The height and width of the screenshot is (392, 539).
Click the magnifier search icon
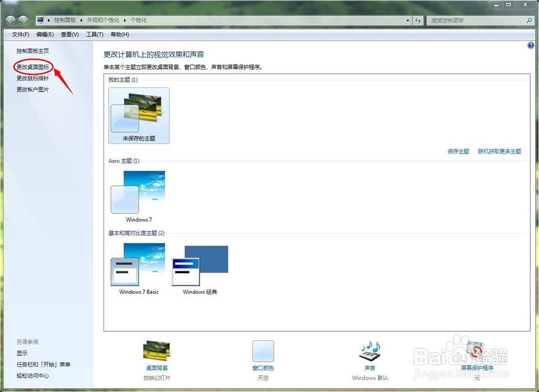(x=529, y=20)
